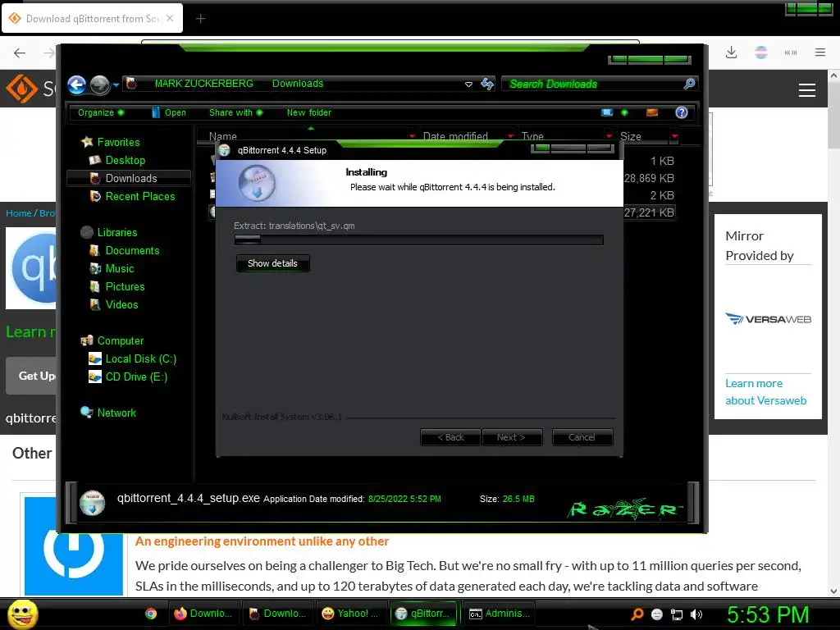
Task: Select Downloads in the navigation pane
Action: [x=129, y=178]
